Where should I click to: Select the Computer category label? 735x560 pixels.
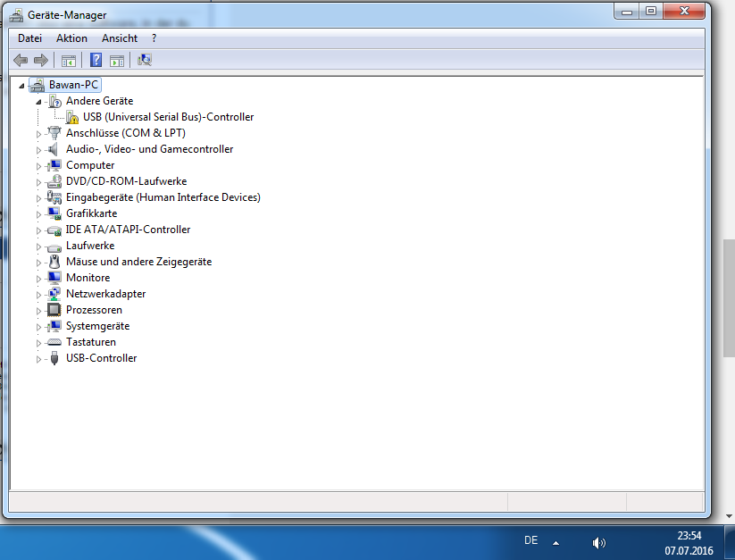tap(90, 165)
